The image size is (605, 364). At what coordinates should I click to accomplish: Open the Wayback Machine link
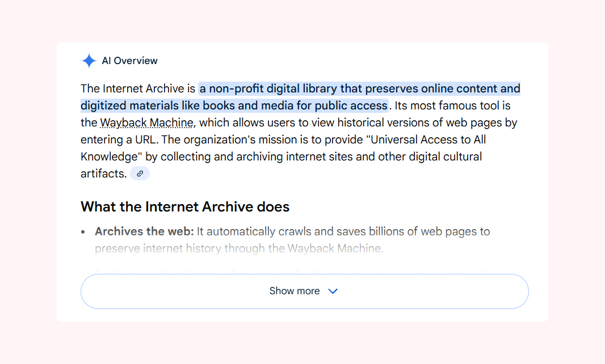point(146,122)
